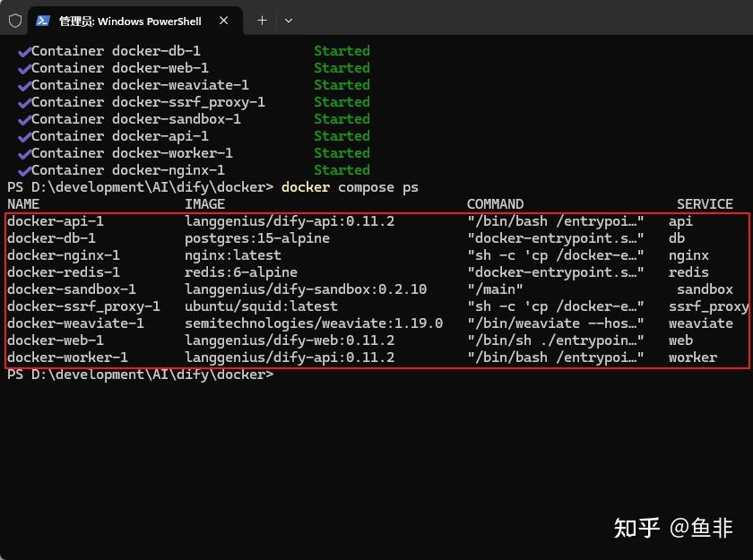Click the NAME column header
The height and width of the screenshot is (560, 753).
click(23, 204)
